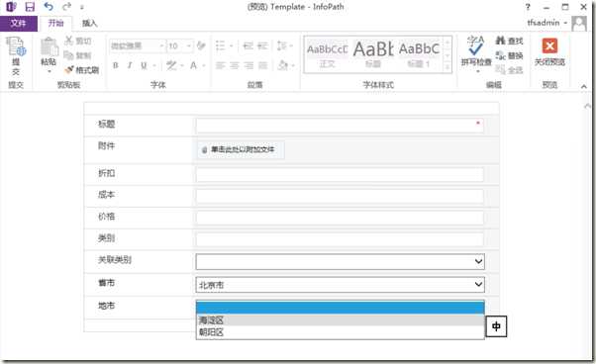Apply the 标题 (Title) font style
This screenshot has height=364, width=596.
373,54
